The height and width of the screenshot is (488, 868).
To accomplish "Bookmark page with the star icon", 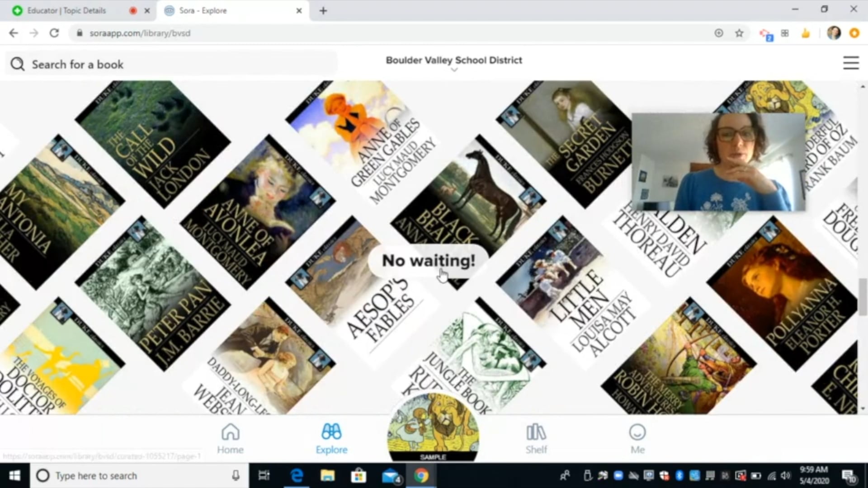I will click(739, 33).
